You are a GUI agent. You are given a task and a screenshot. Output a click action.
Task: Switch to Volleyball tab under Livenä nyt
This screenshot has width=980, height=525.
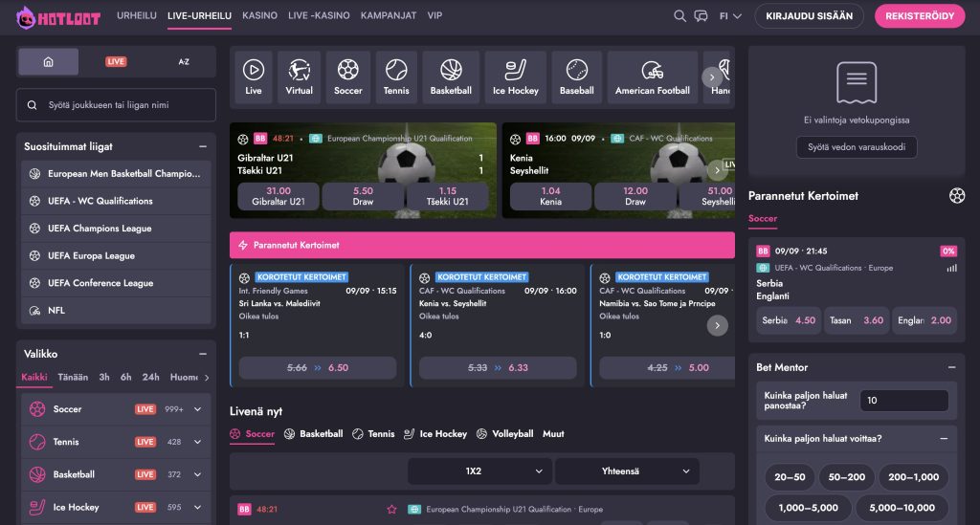coord(505,434)
